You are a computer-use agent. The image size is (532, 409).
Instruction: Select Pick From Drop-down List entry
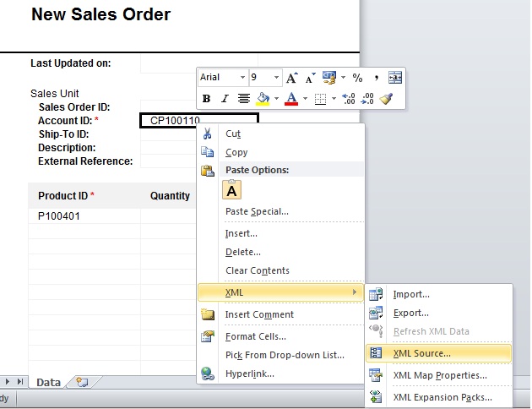(x=285, y=355)
